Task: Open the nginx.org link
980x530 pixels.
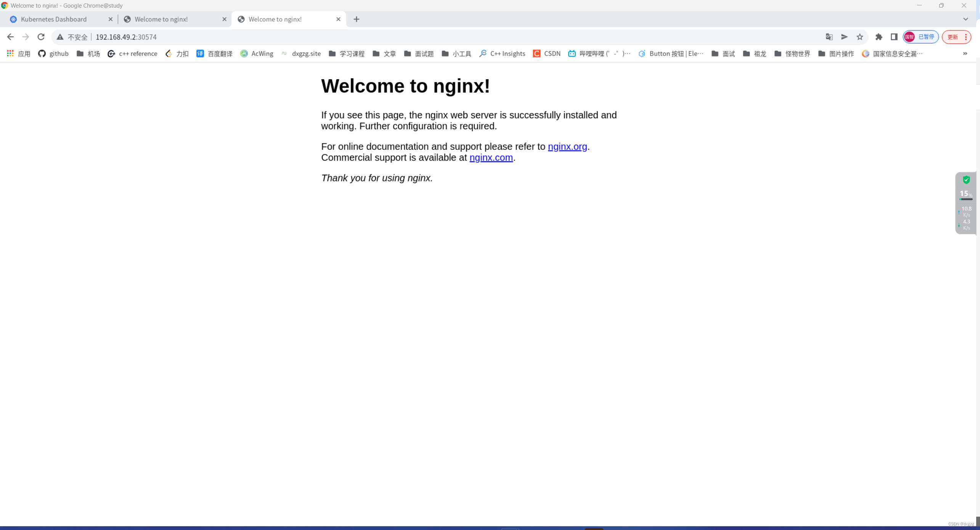Action: tap(567, 146)
